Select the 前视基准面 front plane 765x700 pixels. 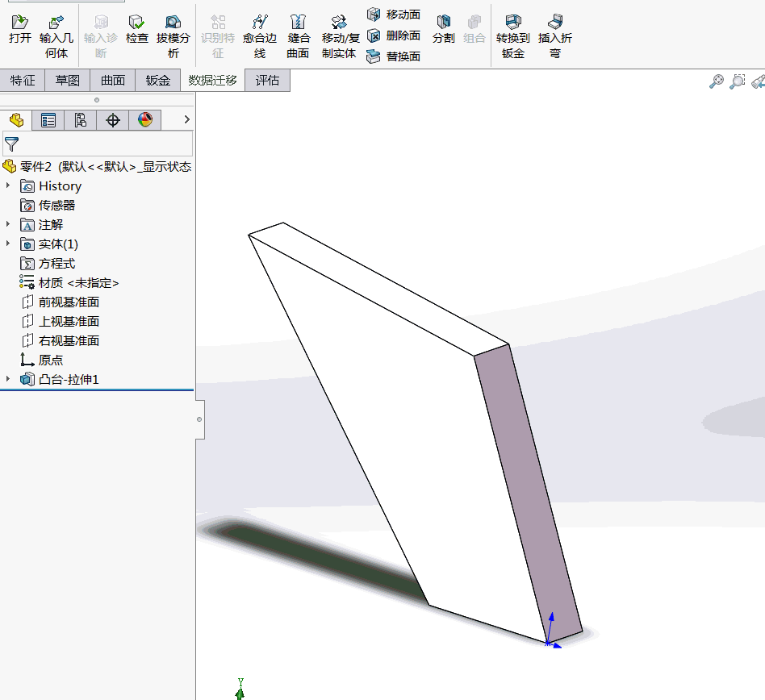(x=61, y=302)
